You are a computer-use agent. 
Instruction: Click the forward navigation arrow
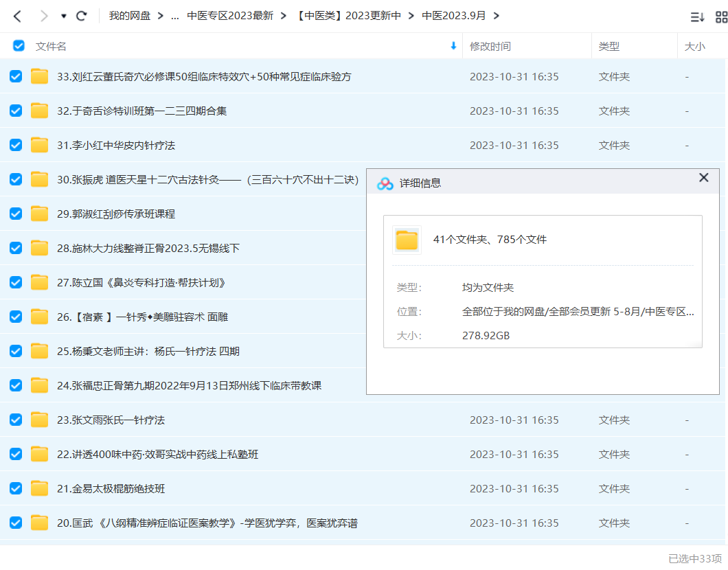click(x=43, y=16)
